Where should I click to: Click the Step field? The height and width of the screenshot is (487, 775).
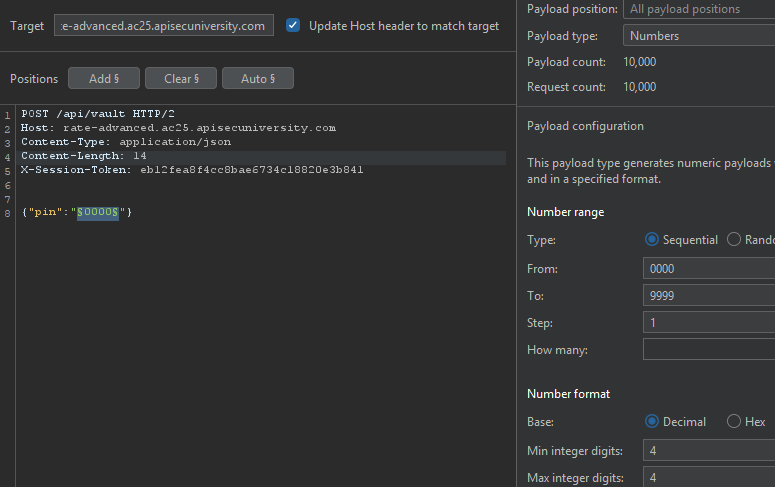click(709, 322)
